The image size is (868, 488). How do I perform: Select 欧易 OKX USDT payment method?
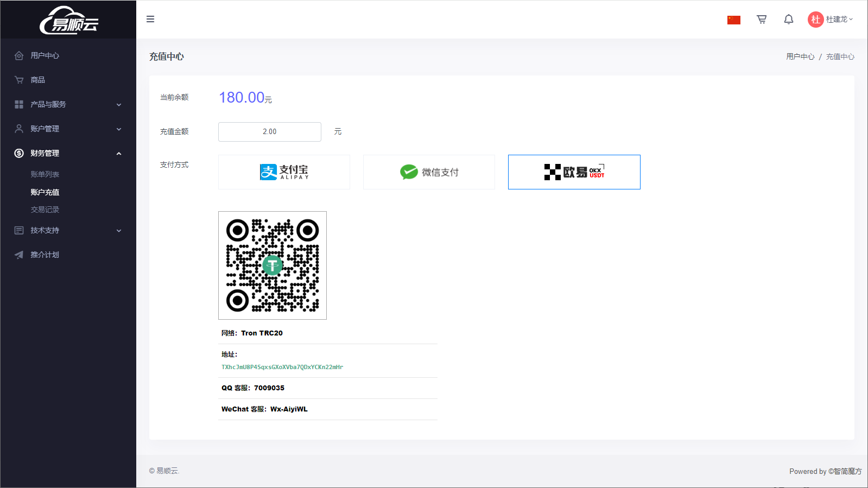click(x=574, y=172)
